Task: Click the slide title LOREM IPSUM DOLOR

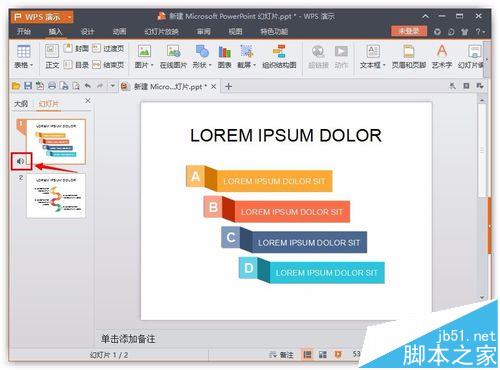Action: 286,136
